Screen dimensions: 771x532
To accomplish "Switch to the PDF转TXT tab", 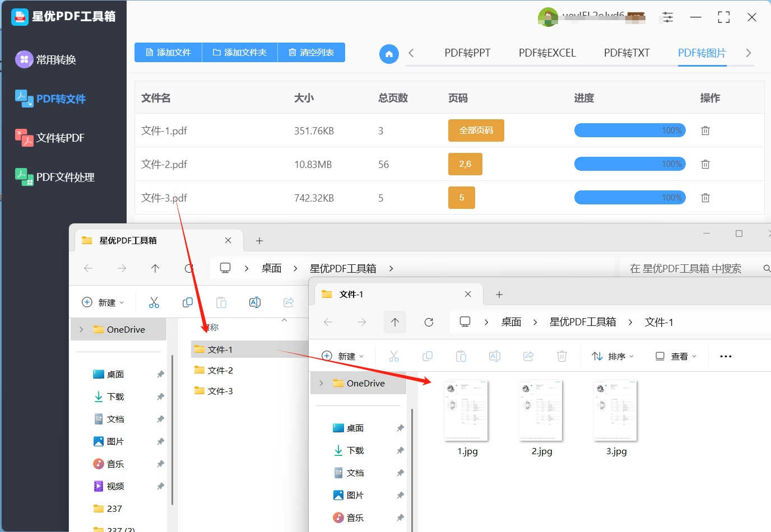I will [626, 53].
